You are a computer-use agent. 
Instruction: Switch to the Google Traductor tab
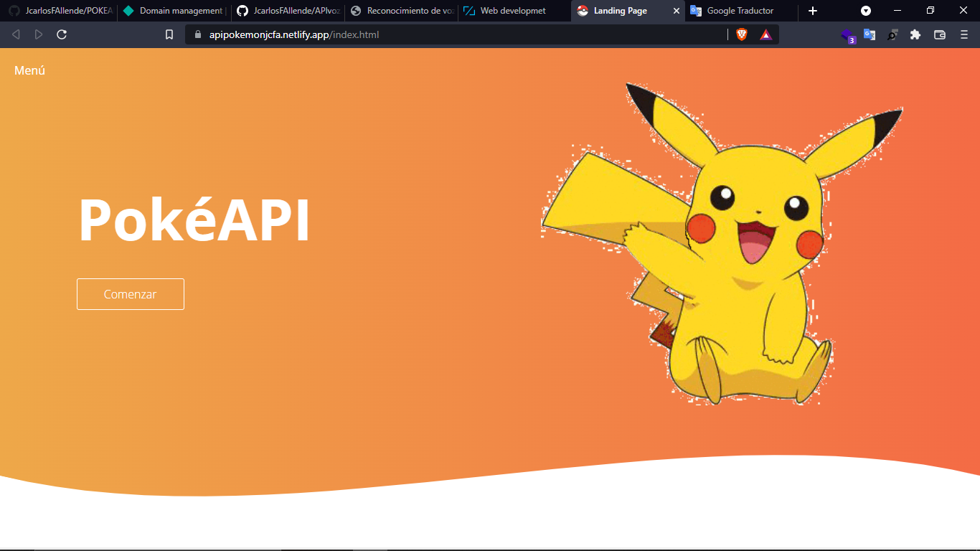(x=742, y=11)
